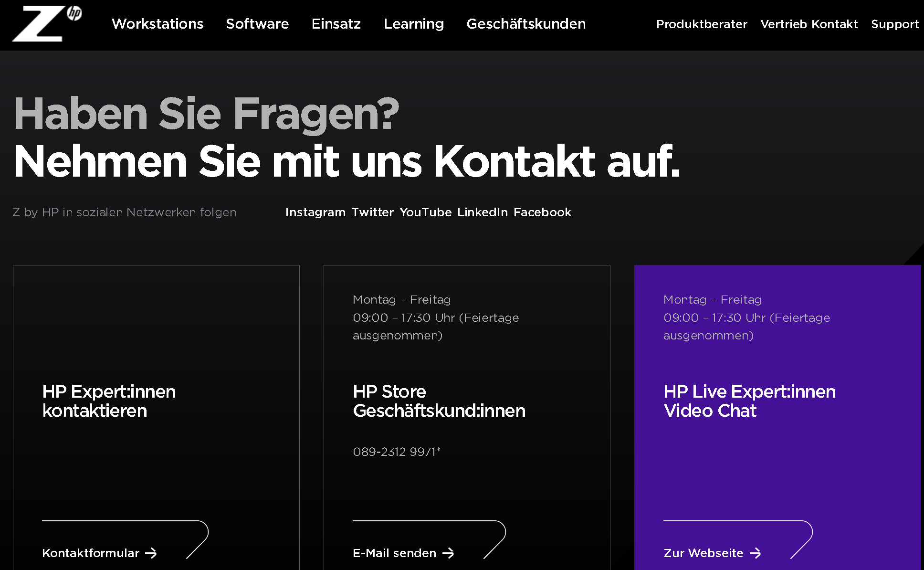Open the Twitter social link

(x=372, y=212)
